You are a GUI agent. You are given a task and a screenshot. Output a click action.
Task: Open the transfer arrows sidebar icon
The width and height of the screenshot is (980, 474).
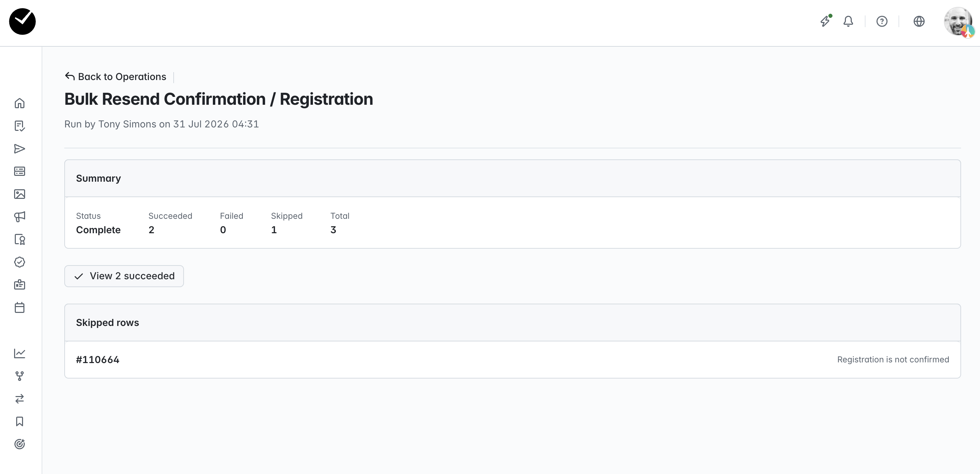(19, 398)
